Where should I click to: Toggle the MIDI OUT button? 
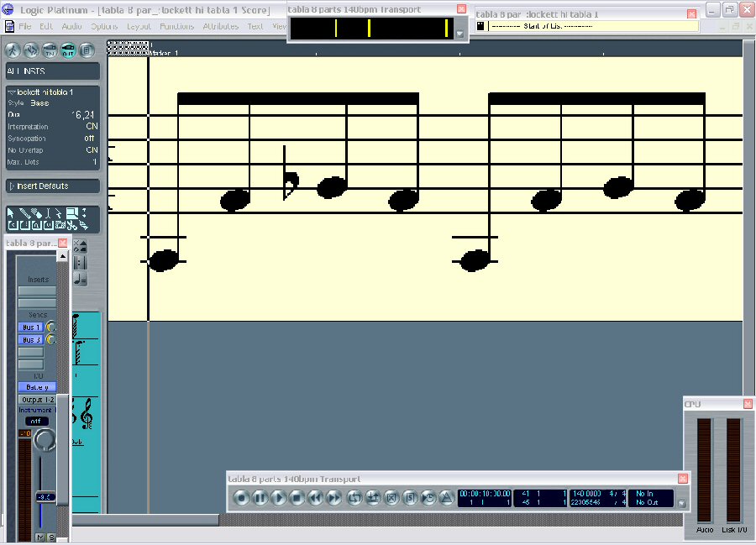point(68,50)
